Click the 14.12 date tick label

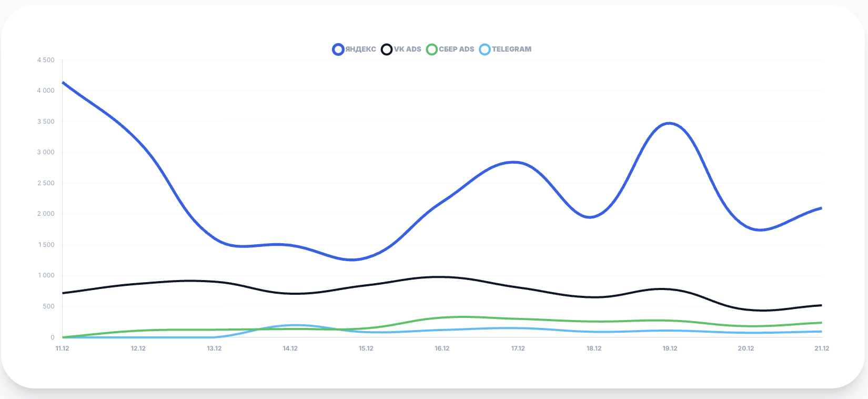pos(290,348)
